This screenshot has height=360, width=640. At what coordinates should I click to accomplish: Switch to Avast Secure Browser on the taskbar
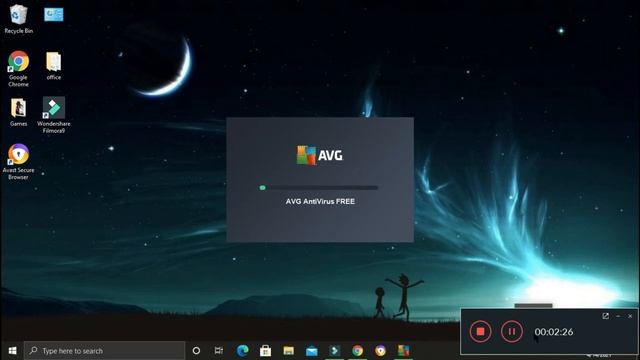click(x=380, y=351)
